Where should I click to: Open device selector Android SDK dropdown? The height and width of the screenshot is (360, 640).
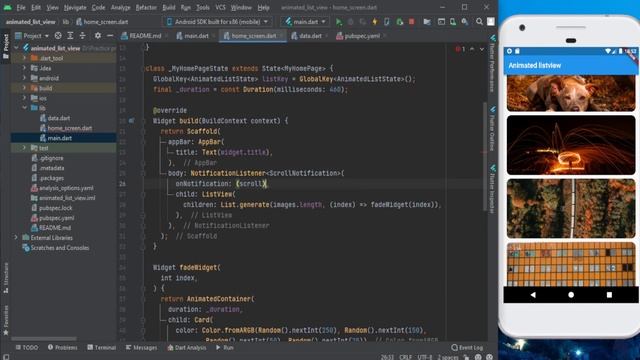click(218, 22)
